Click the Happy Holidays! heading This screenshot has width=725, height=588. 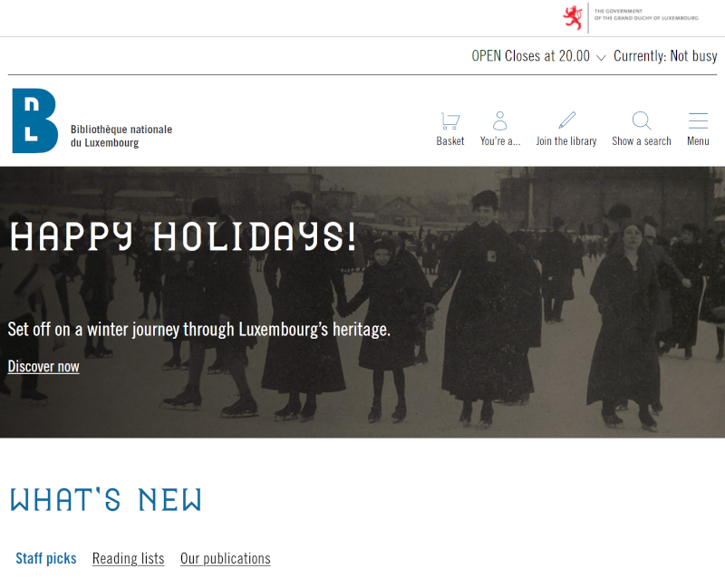click(x=182, y=236)
